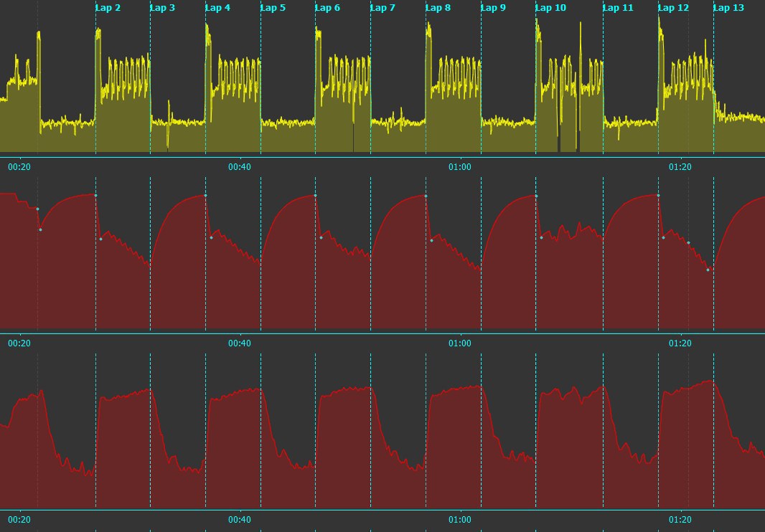Select the cyan peak point at Lap 6 start
Screen dimensions: 765x532
point(315,196)
